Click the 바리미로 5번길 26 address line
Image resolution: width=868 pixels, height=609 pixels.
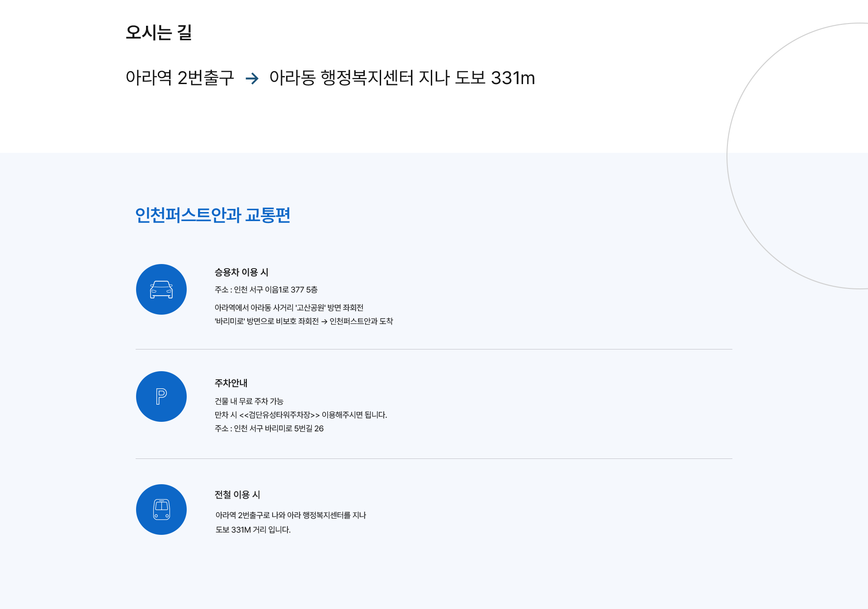269,428
